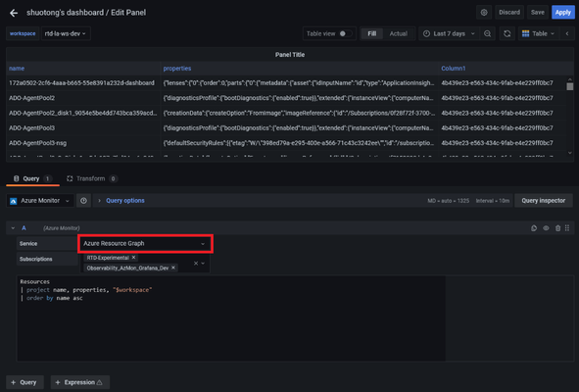Remove the RTD-Experimental subscription tag

point(133,258)
